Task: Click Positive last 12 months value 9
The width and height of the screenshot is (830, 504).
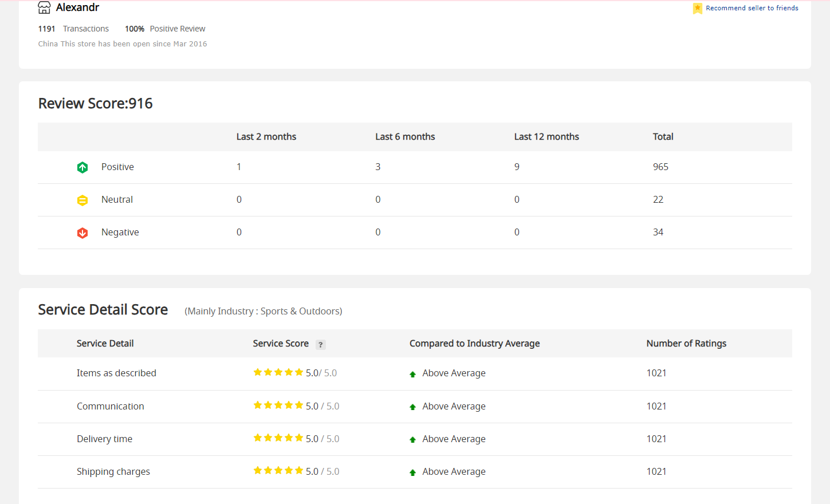Action: [517, 167]
